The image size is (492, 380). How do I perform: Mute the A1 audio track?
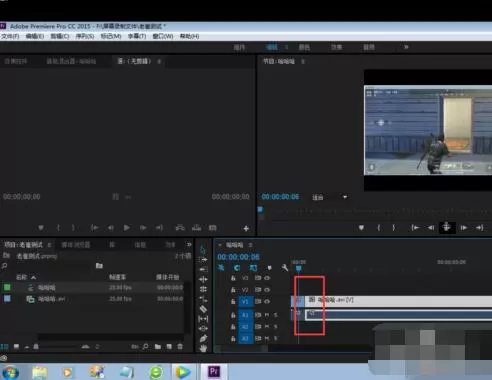[267, 315]
